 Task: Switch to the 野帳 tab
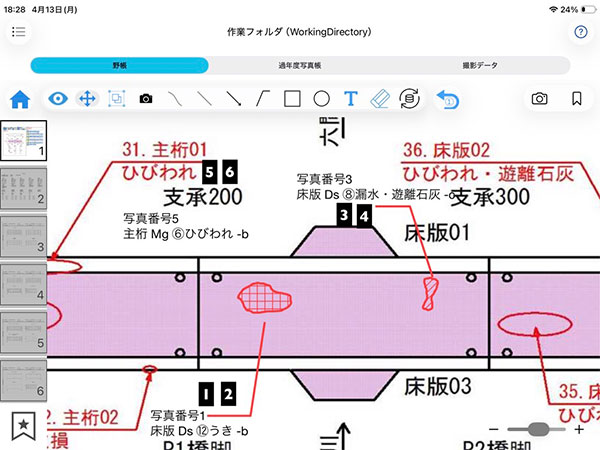[119, 65]
